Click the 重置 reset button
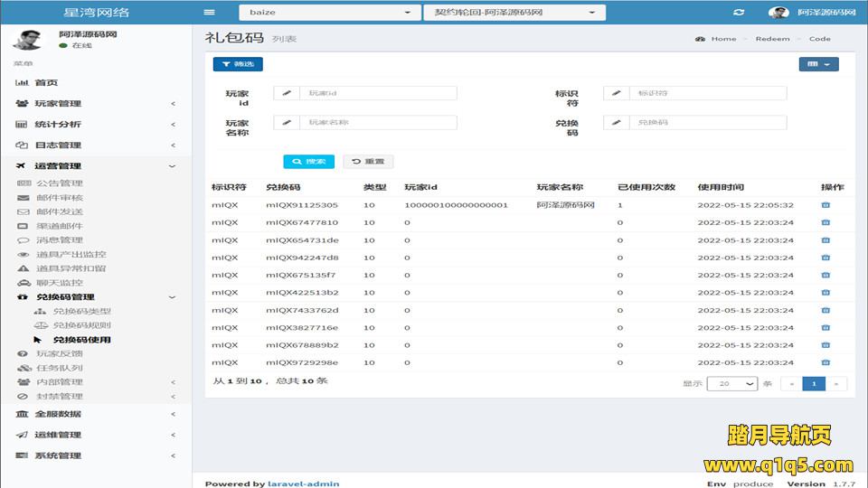868x488 pixels. [368, 162]
